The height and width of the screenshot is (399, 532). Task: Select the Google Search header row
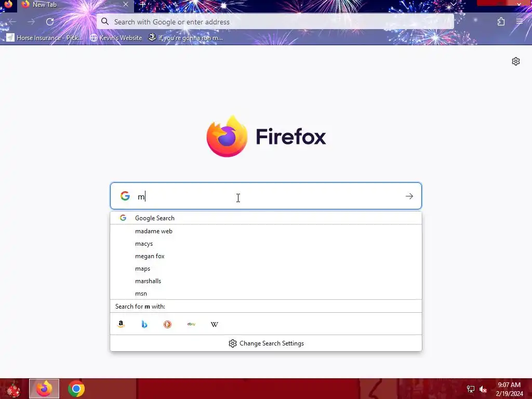266,218
